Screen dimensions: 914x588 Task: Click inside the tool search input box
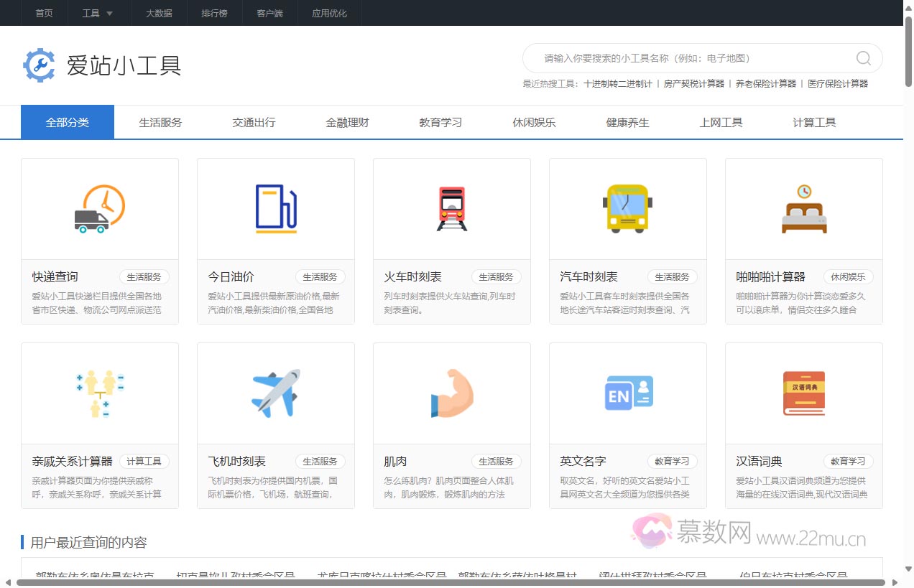coord(683,58)
